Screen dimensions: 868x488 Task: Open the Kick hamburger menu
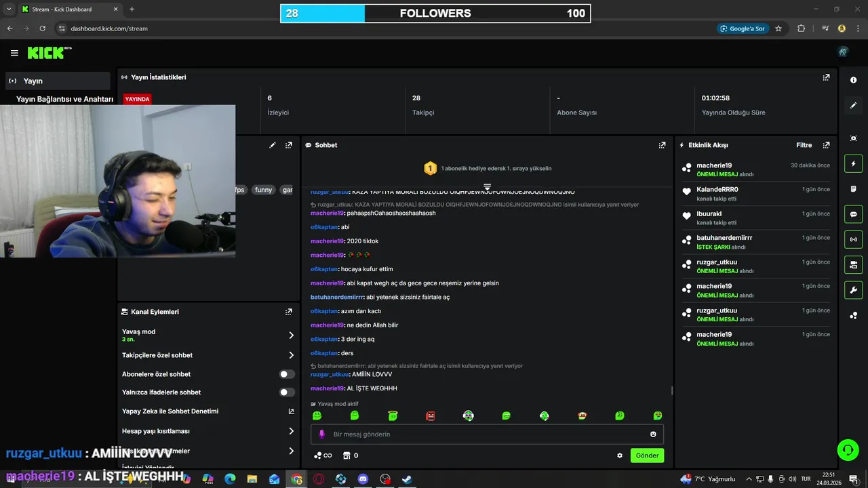pyautogui.click(x=14, y=53)
